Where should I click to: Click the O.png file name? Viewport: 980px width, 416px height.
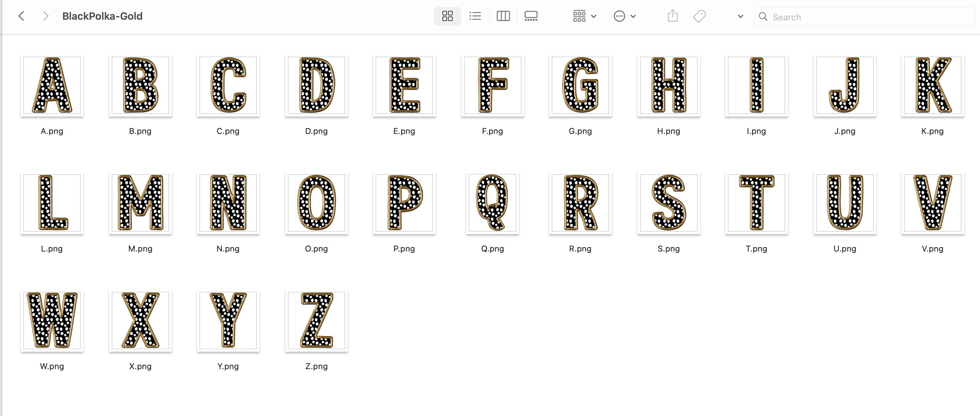[317, 249]
